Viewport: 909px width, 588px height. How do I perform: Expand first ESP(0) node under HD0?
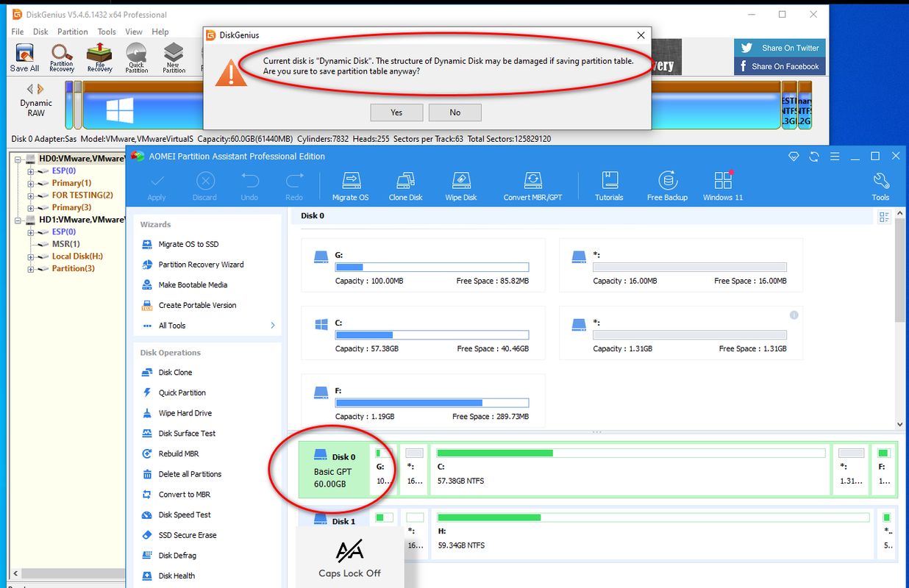(31, 171)
